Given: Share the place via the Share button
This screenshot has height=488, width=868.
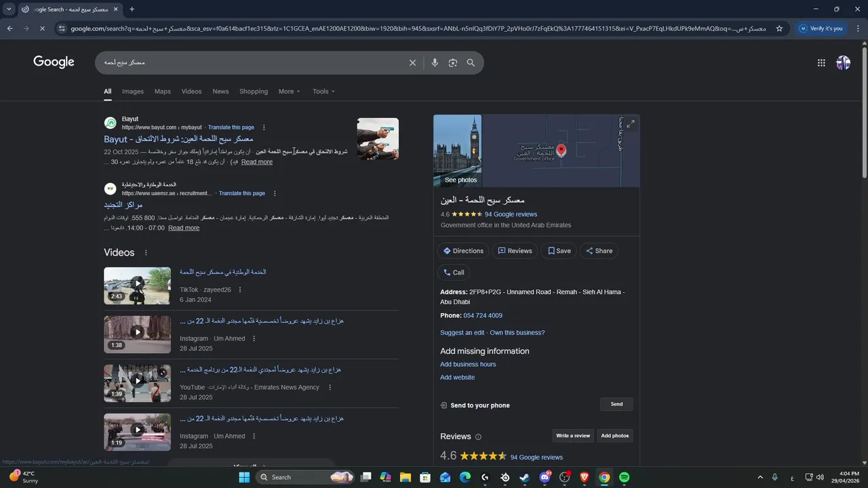Looking at the screenshot, I should [599, 251].
